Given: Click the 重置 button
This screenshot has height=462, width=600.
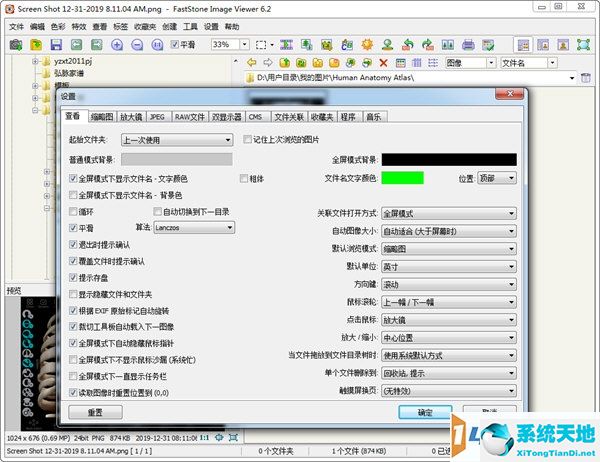Looking at the screenshot, I should [95, 412].
